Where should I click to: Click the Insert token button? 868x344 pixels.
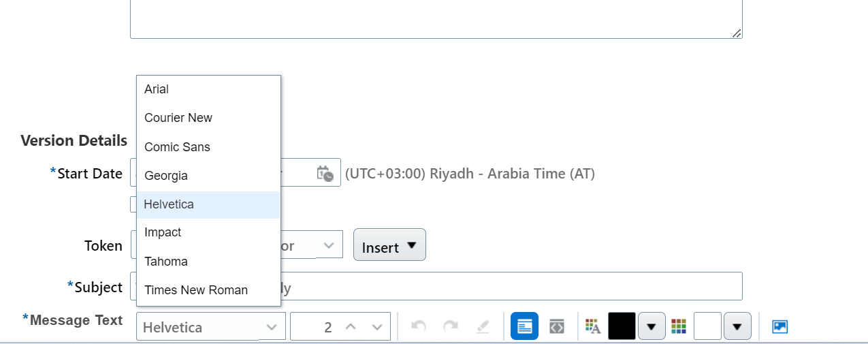click(x=389, y=245)
